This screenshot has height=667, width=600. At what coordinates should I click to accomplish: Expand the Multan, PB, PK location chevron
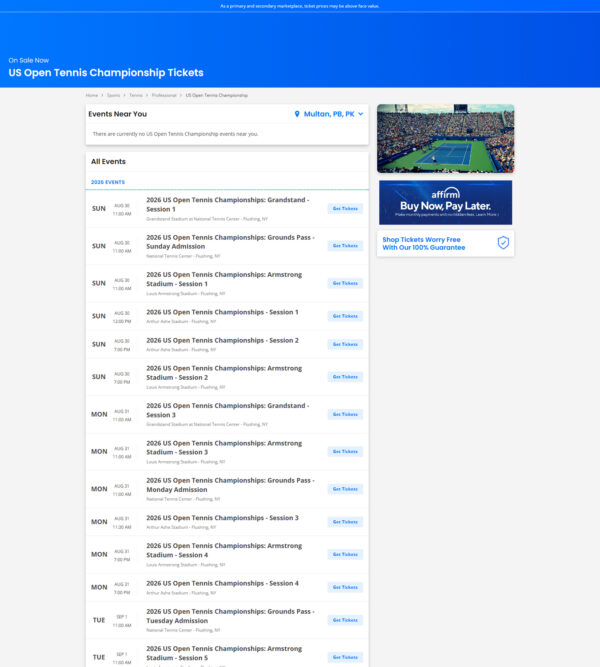click(361, 114)
